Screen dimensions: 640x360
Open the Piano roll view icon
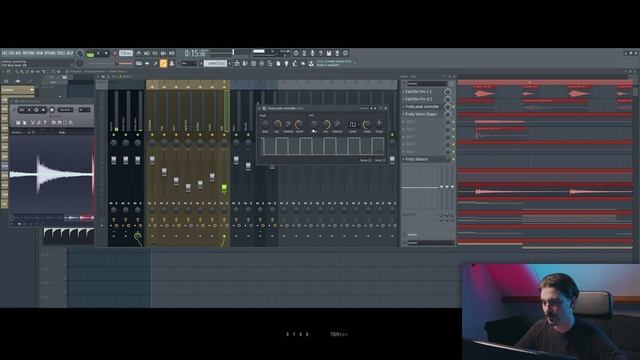click(x=245, y=63)
